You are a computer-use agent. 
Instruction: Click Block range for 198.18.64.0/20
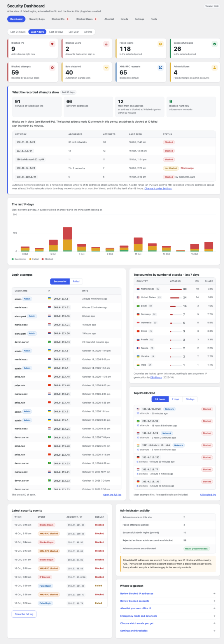(x=187, y=168)
